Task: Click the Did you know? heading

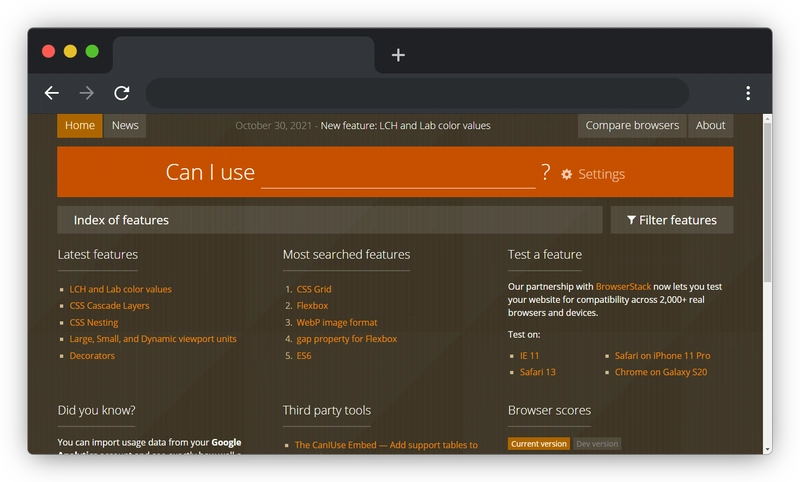Action: [96, 411]
